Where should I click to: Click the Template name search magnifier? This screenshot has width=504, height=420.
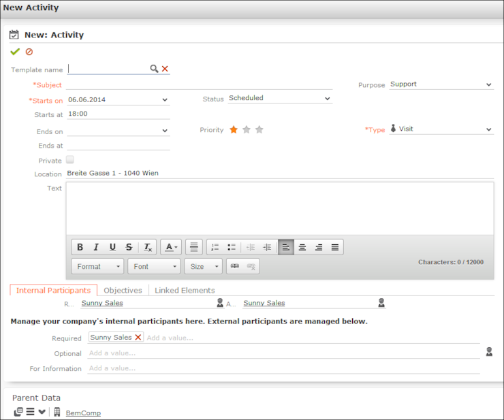(154, 69)
